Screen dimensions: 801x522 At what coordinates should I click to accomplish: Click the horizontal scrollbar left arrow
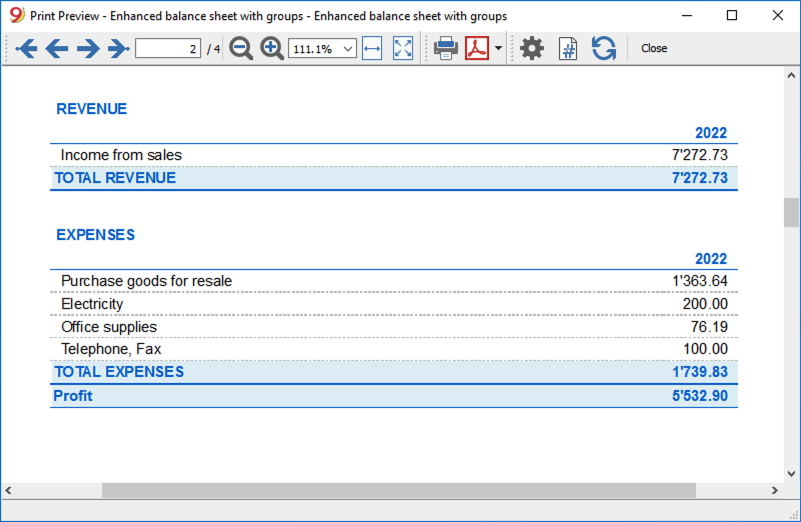click(8, 490)
